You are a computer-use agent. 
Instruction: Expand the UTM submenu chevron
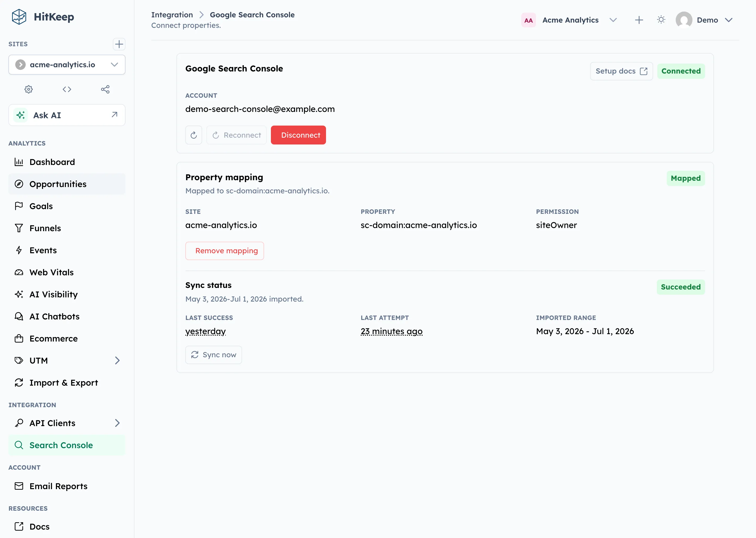click(117, 360)
